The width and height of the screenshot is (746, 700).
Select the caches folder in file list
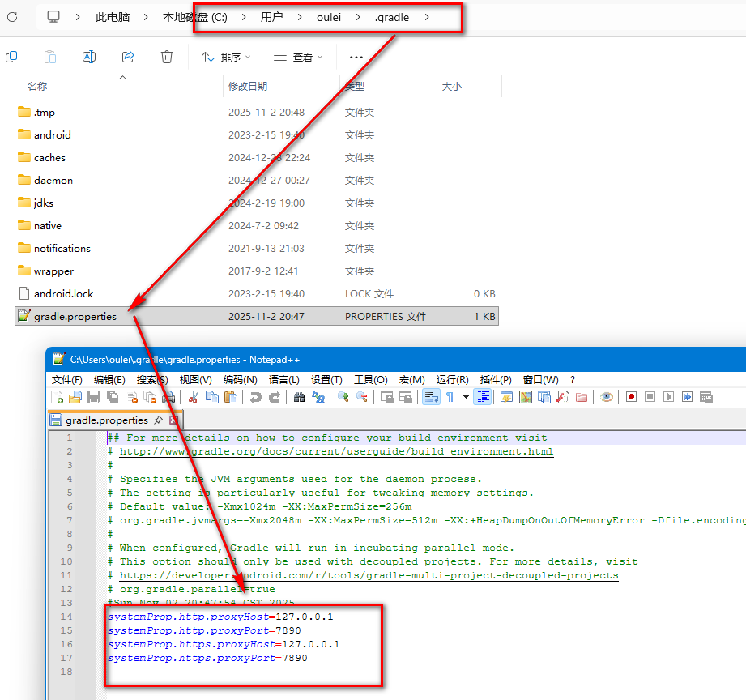pyautogui.click(x=49, y=158)
